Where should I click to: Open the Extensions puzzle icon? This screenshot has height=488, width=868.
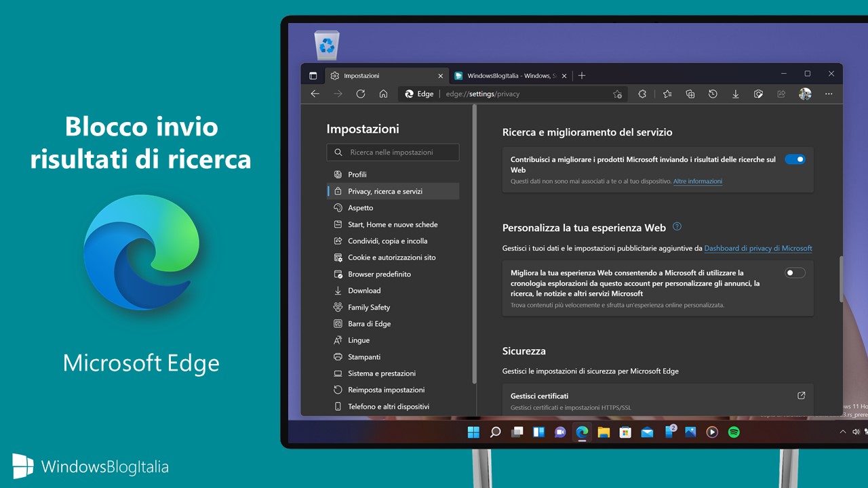tap(642, 94)
